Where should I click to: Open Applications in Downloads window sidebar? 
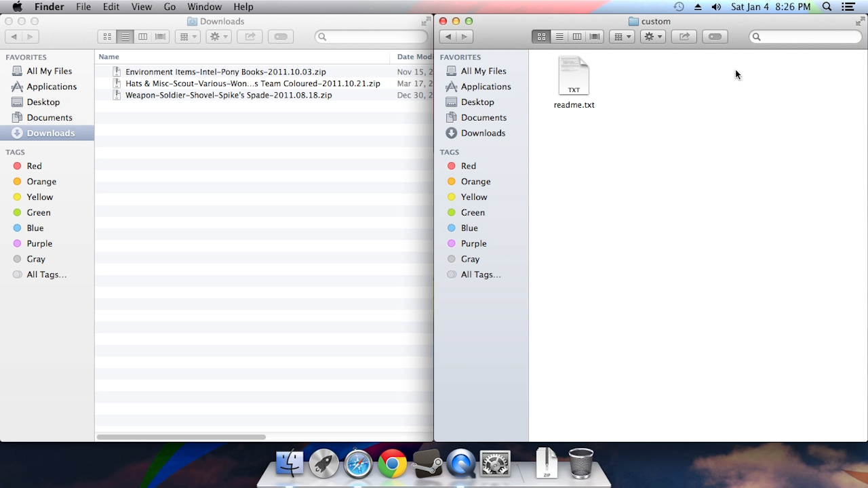(x=52, y=87)
